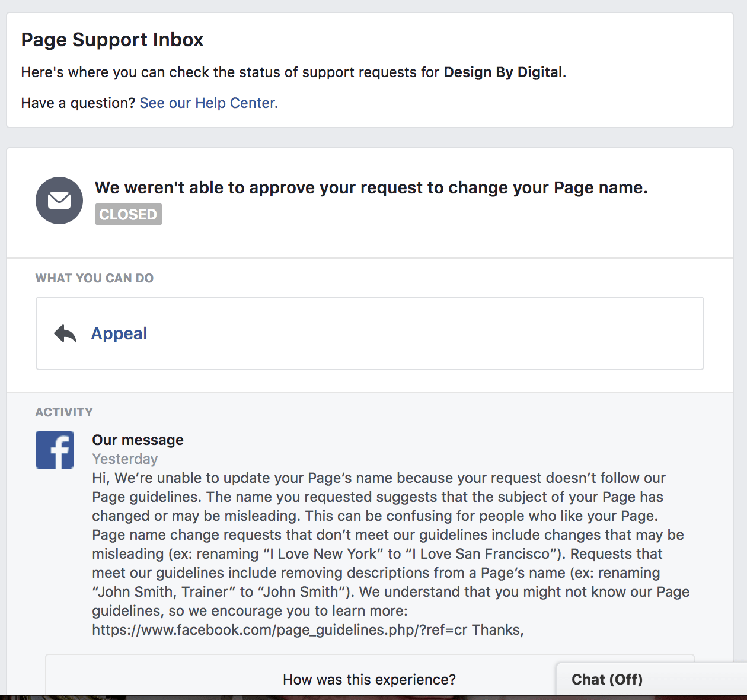Click the 'How was this experience?' prompt
The image size is (747, 700).
pyautogui.click(x=369, y=680)
